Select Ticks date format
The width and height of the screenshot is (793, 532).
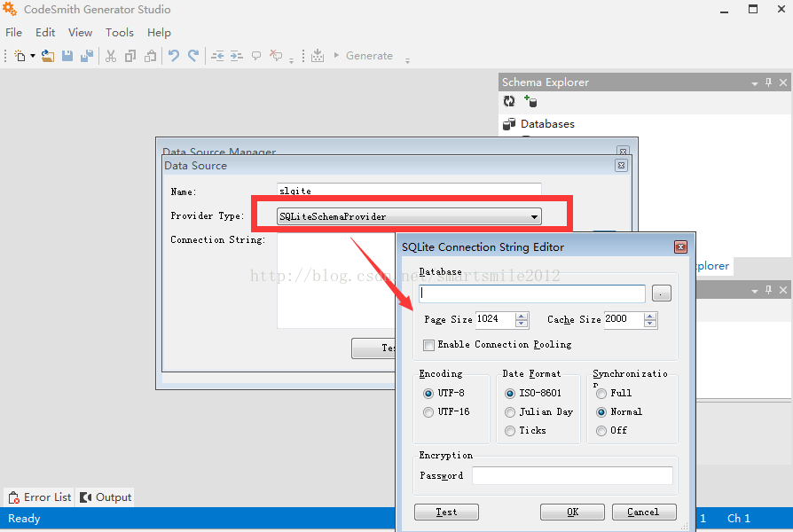pyautogui.click(x=510, y=431)
